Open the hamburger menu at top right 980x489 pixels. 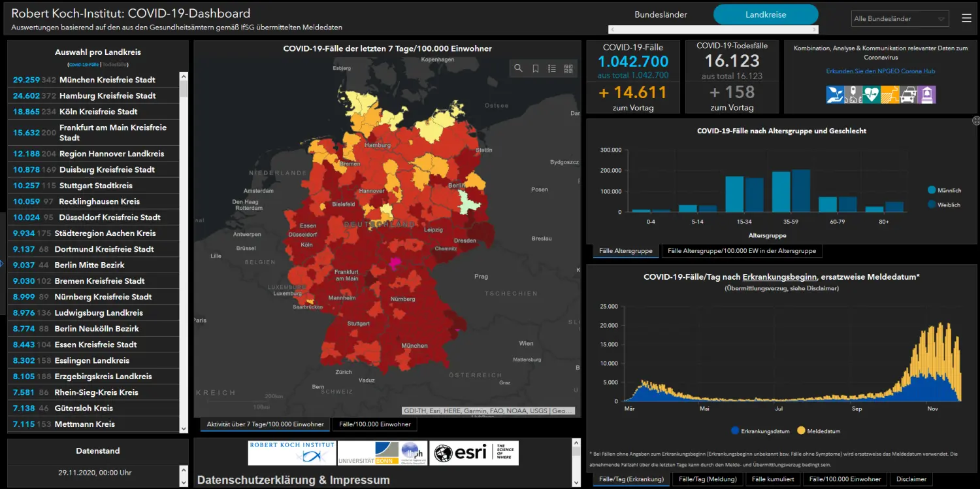click(966, 18)
